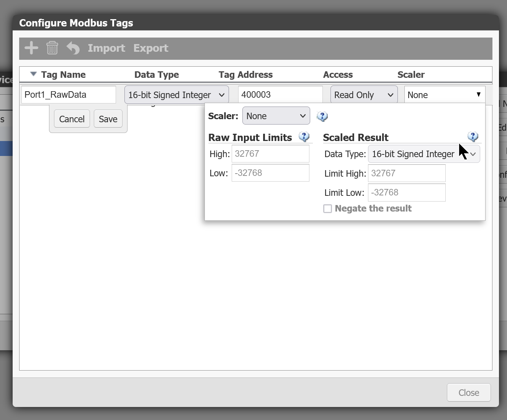507x420 pixels.
Task: Click the Scaler column header
Action: click(411, 74)
